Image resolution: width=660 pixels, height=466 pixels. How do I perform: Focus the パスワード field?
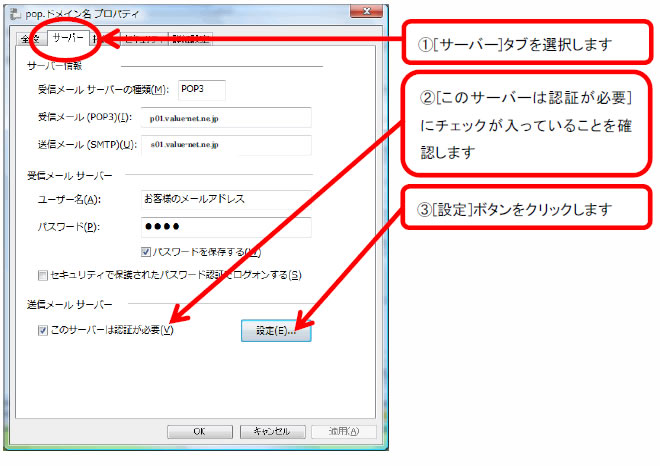[x=226, y=227]
